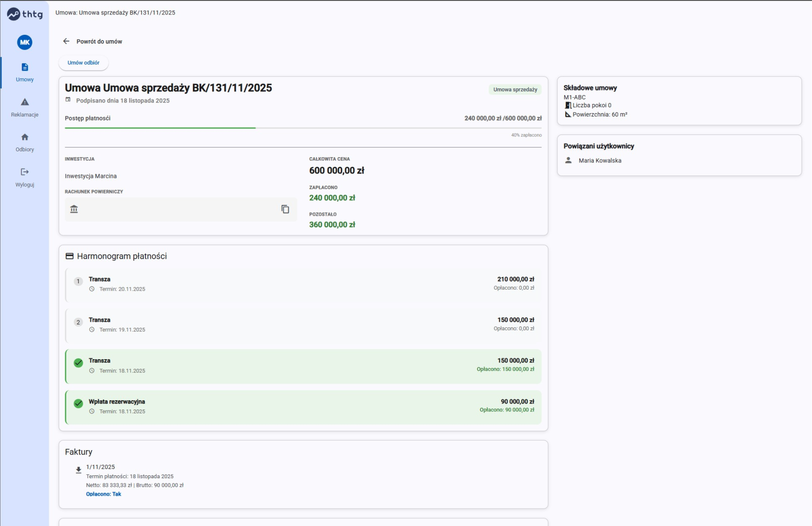This screenshot has width=812, height=526.
Task: Click the Wyloguj logout icon
Action: pyautogui.click(x=25, y=172)
